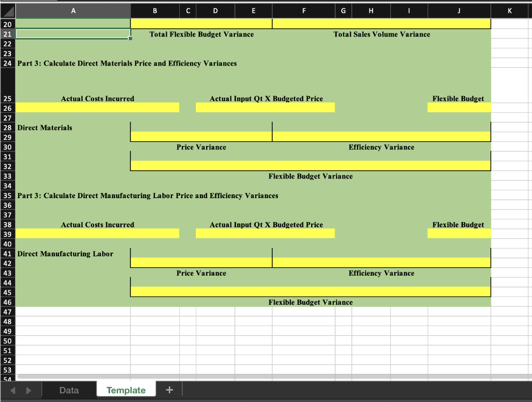This screenshot has height=402, width=532.
Task: Click 'Flexible Budget' label in row 25
Action: pos(458,98)
